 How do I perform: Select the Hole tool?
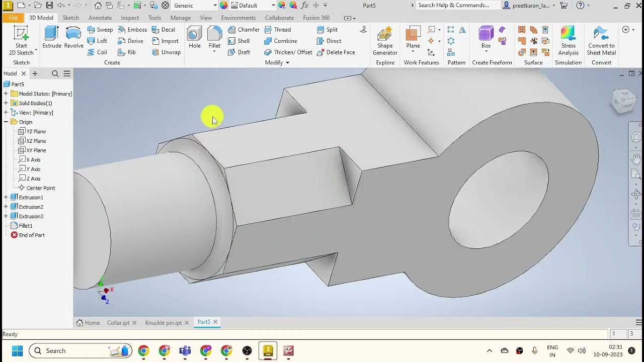pos(195,38)
